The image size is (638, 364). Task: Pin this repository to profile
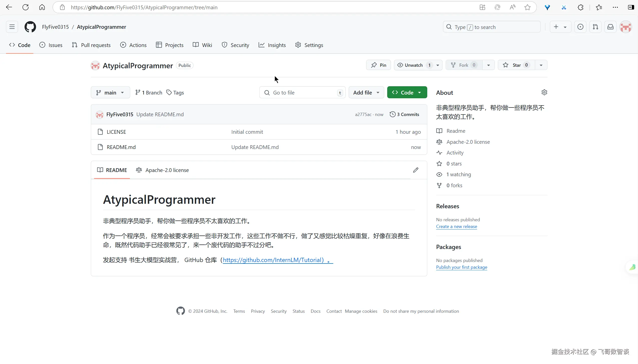tap(378, 65)
